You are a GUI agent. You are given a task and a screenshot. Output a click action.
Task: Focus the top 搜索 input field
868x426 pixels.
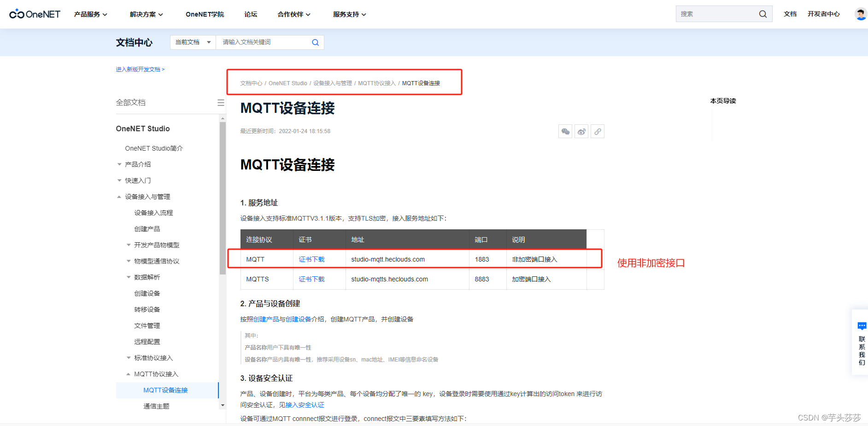(x=716, y=14)
